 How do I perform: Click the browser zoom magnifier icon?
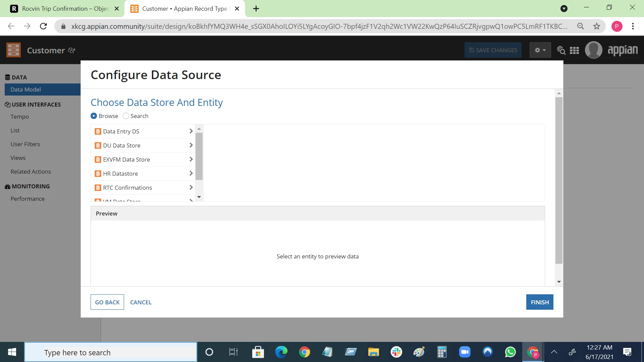(580, 26)
